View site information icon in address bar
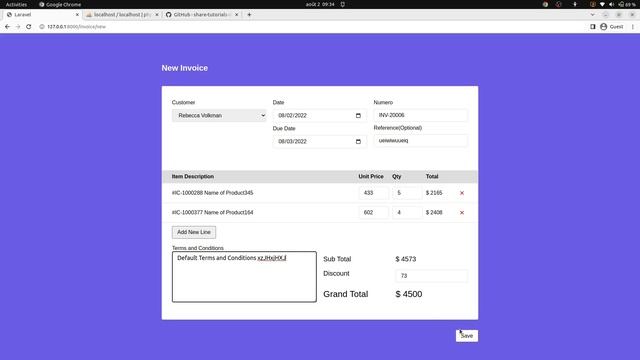Image resolution: width=640 pixels, height=360 pixels. coord(42,27)
